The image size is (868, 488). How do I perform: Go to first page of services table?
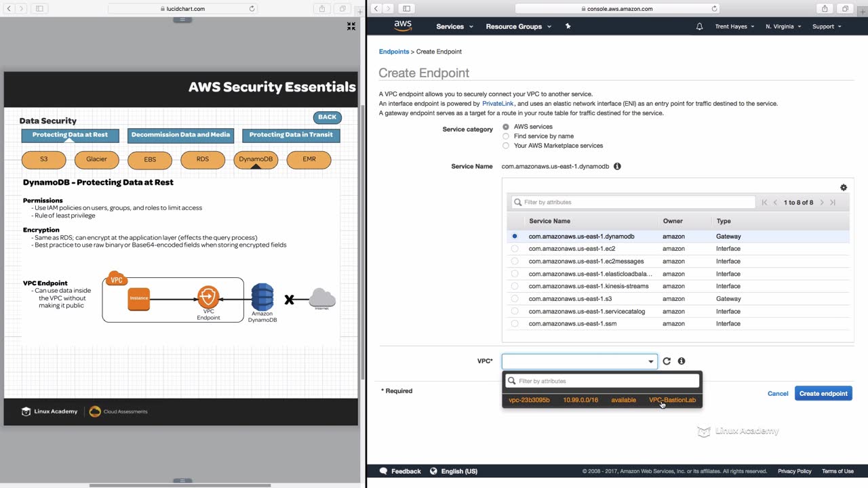tap(764, 203)
